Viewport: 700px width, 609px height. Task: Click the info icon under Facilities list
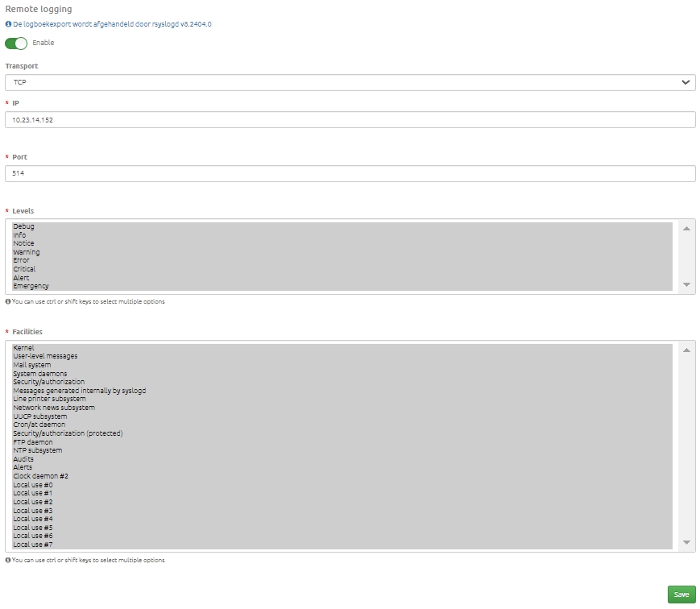7,560
